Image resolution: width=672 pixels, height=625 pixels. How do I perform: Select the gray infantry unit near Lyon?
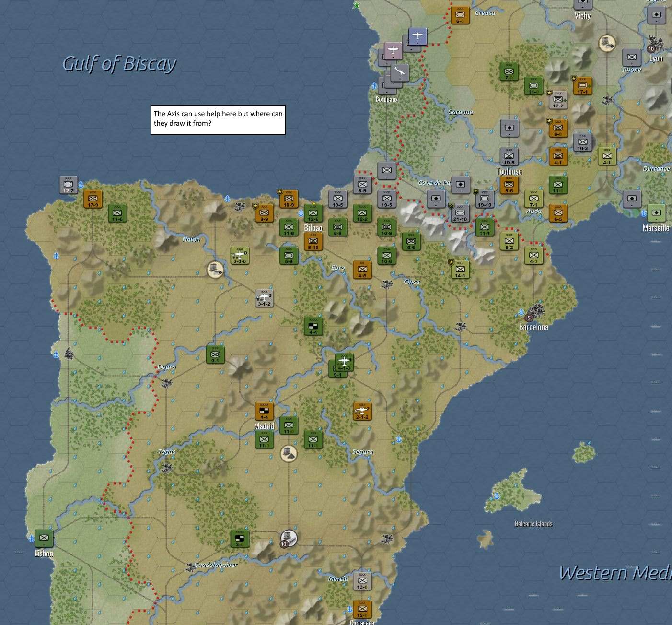tap(631, 58)
